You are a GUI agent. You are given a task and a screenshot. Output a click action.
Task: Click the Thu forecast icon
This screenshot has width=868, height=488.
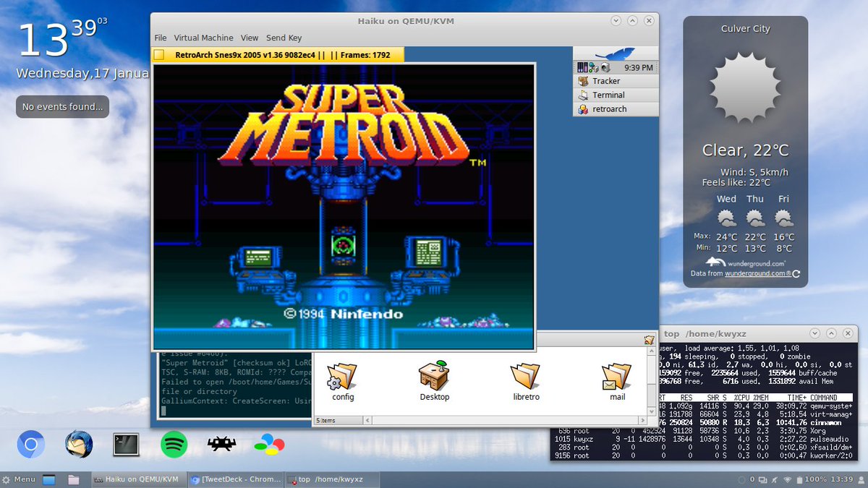[755, 218]
